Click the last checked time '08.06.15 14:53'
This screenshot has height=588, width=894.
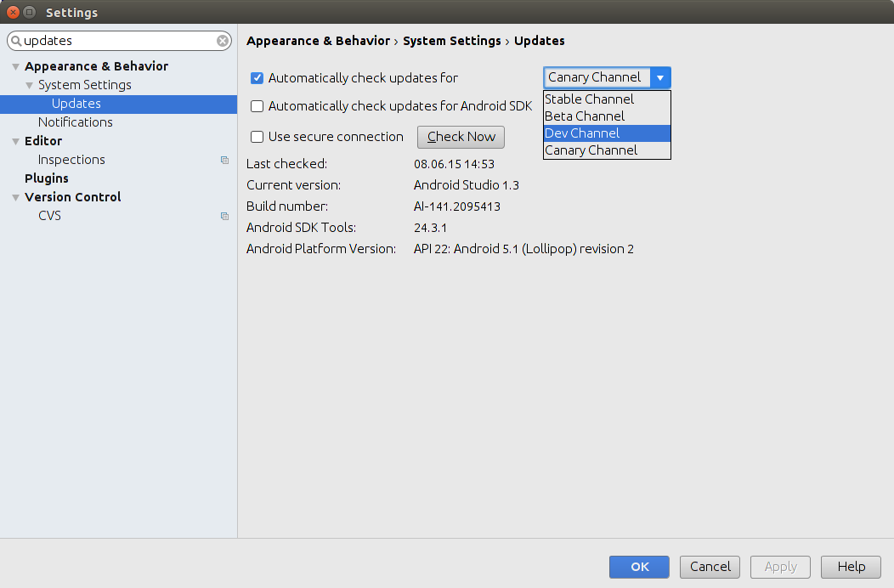455,164
